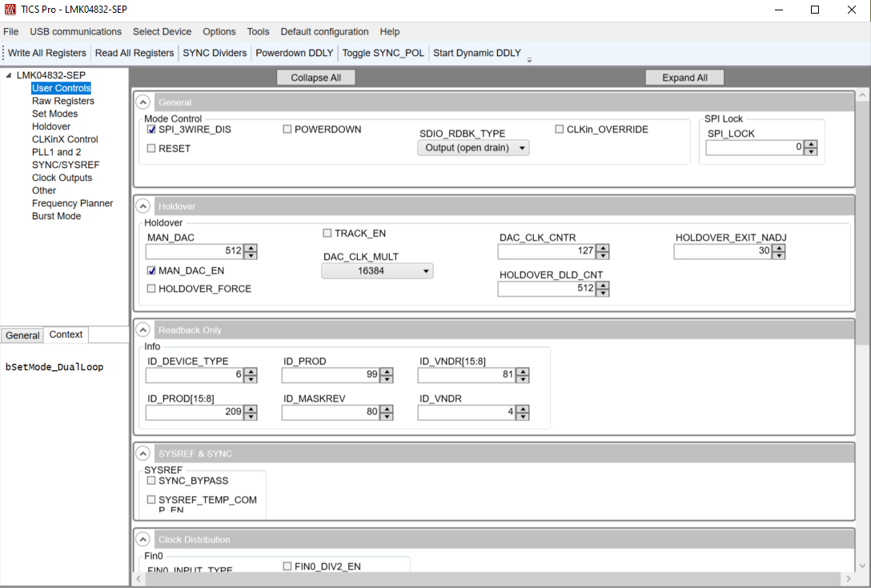Open the Tools menu
Viewport: 871px width, 588px height.
pyautogui.click(x=258, y=31)
